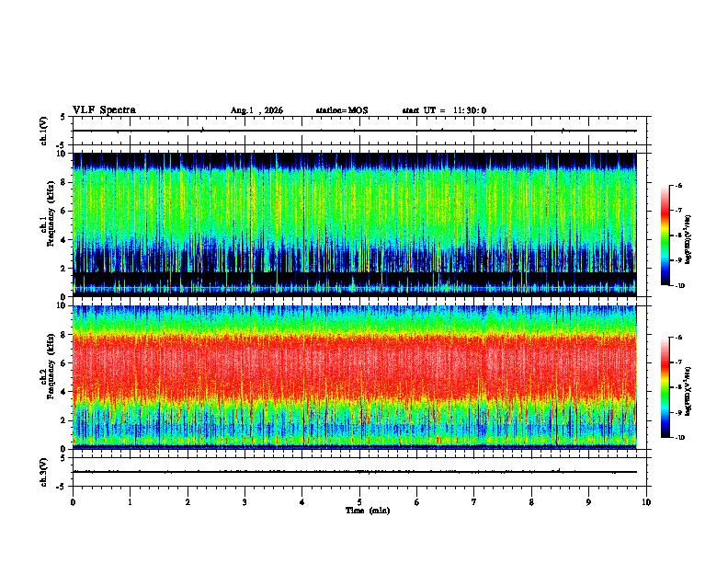This screenshot has width=728, height=563.
Task: Click the "8" kHz tick on ch.1 frequency axis
Action: (64, 182)
